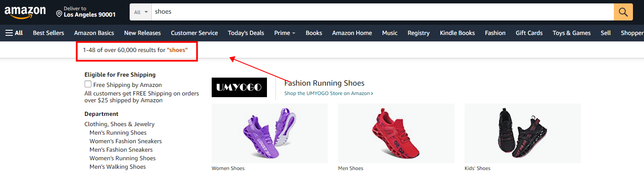Choose Clothing, Shoes & Jewelry department

(119, 124)
